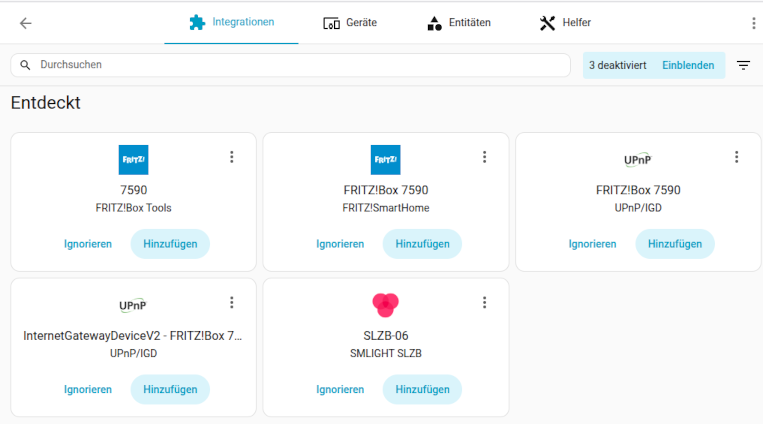Open the Helfer tab
This screenshot has width=763, height=424.
pyautogui.click(x=565, y=23)
